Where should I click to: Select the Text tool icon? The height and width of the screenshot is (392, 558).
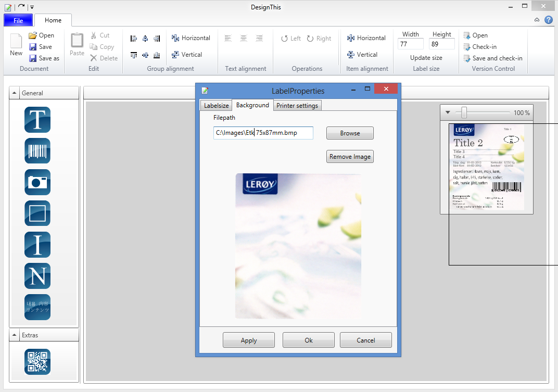click(37, 120)
